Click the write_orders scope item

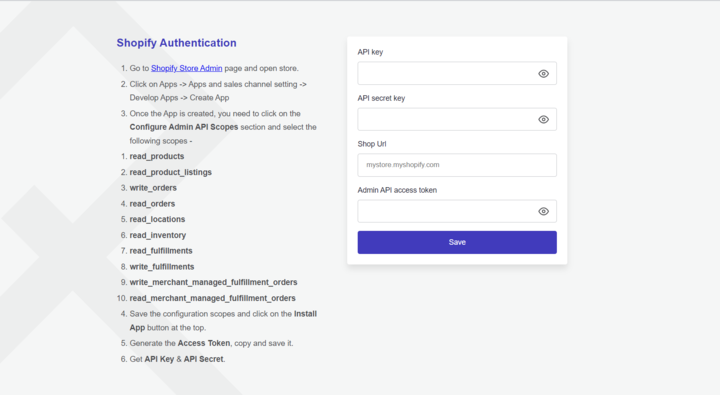[153, 188]
